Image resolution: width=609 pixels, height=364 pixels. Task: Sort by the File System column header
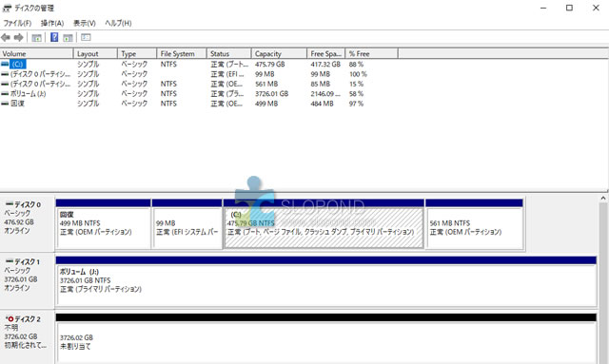point(182,53)
